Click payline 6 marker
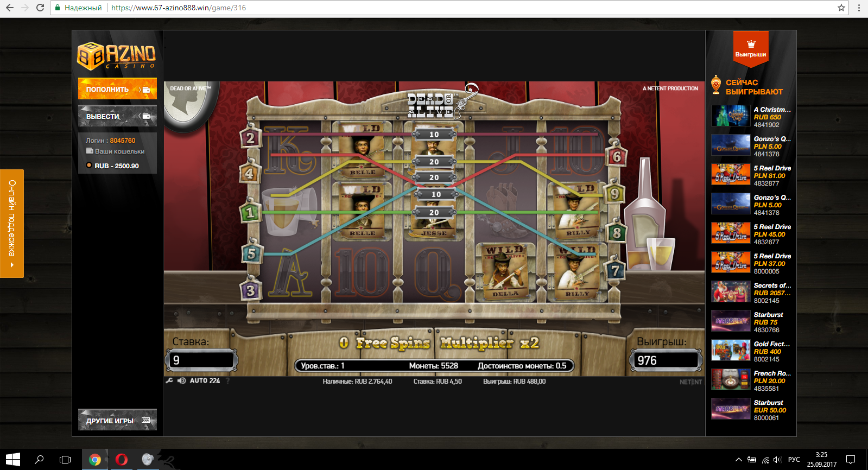Screen dimensions: 868x470 [x=617, y=157]
